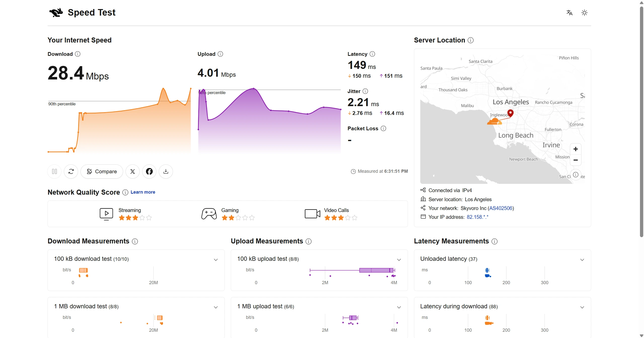Show info about Network Quality Score
This screenshot has width=644, height=338.
[125, 192]
